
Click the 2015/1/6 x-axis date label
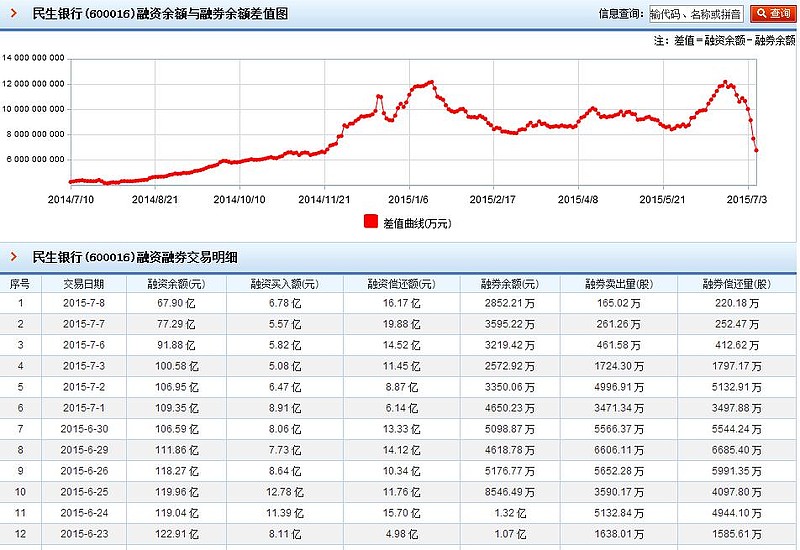(x=408, y=199)
